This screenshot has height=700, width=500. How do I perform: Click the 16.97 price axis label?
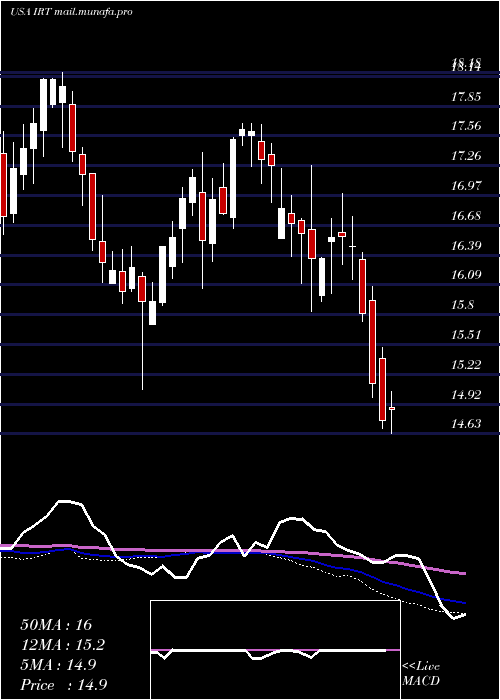coord(466,186)
